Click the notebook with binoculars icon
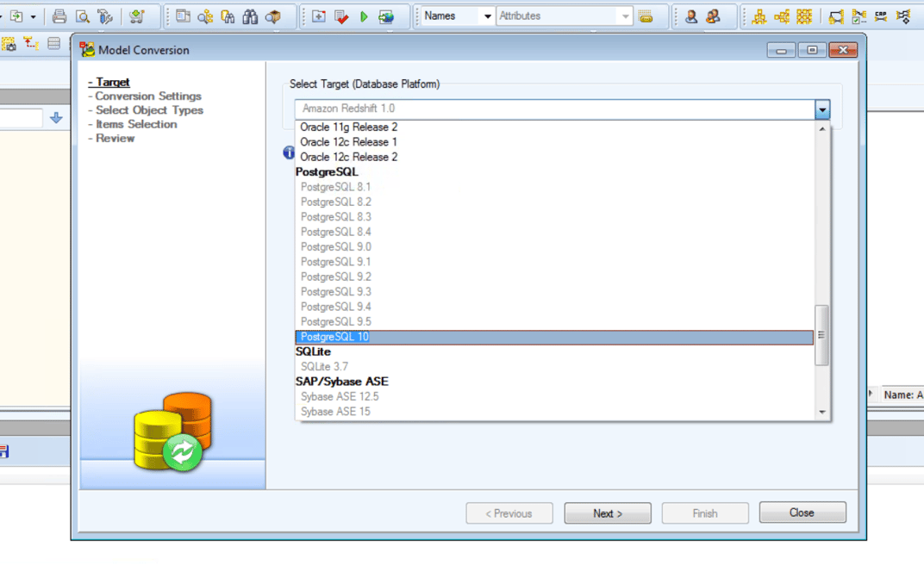Screen dimensions: 924x584 [x=228, y=16]
